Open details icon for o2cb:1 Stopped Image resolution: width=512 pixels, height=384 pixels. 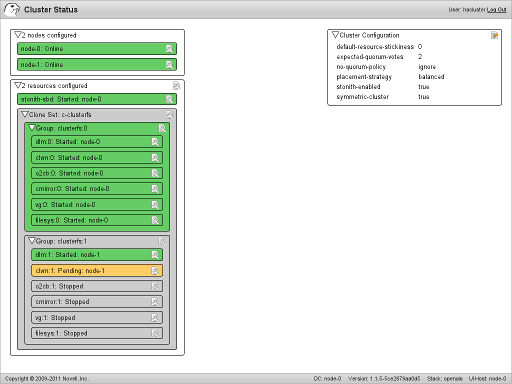click(x=155, y=286)
